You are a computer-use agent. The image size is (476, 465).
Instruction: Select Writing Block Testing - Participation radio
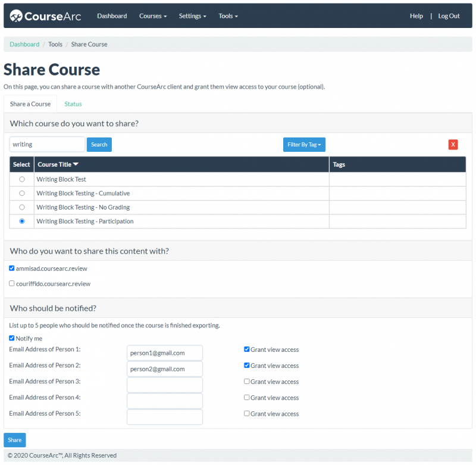point(22,221)
